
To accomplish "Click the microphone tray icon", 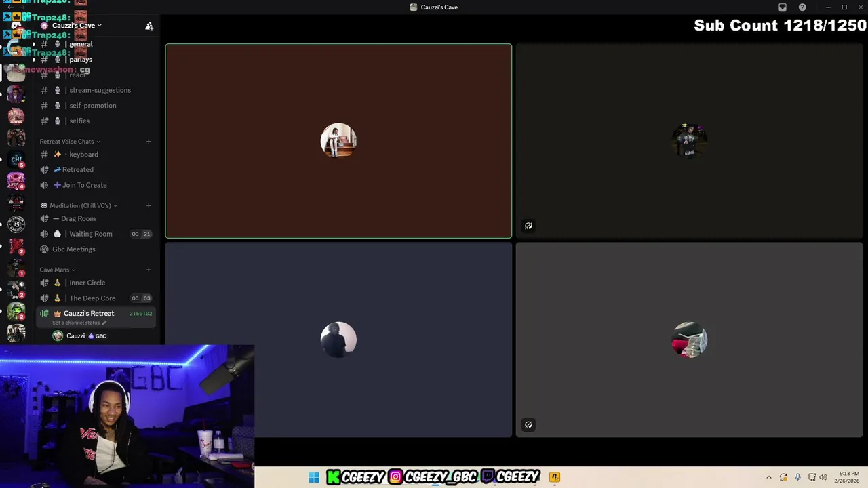I will pyautogui.click(x=797, y=477).
